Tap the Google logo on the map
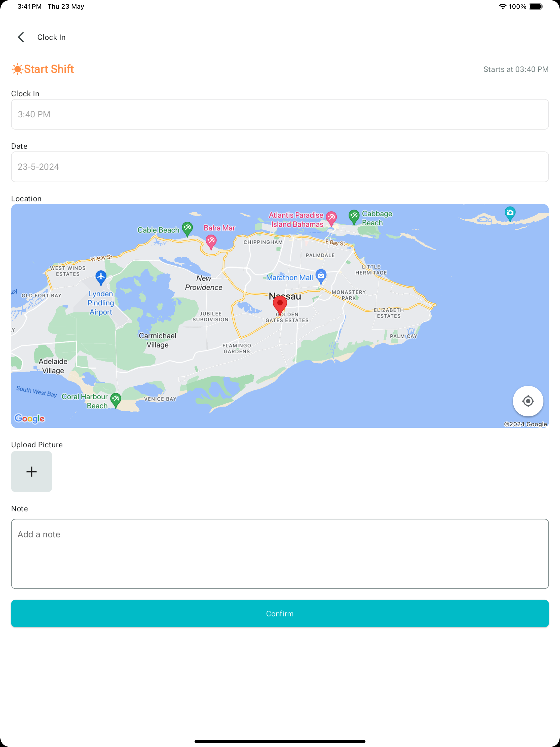560x747 pixels. point(30,418)
